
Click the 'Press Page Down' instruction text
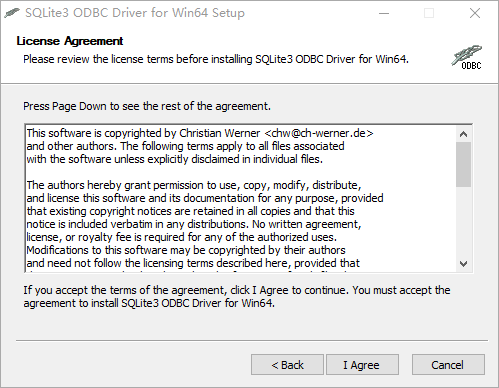click(147, 106)
